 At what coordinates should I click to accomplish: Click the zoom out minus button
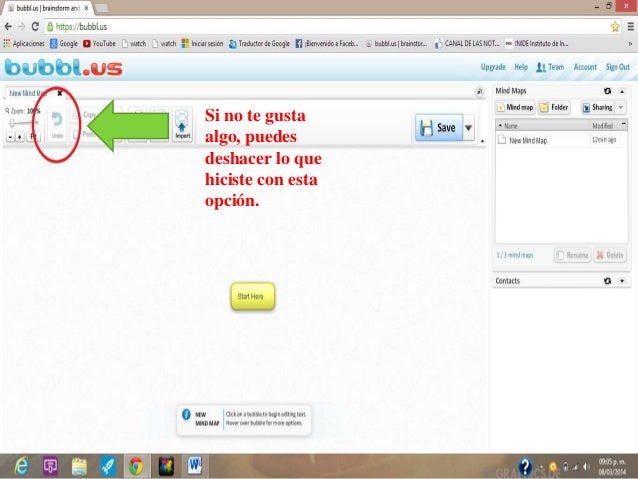pos(11,137)
